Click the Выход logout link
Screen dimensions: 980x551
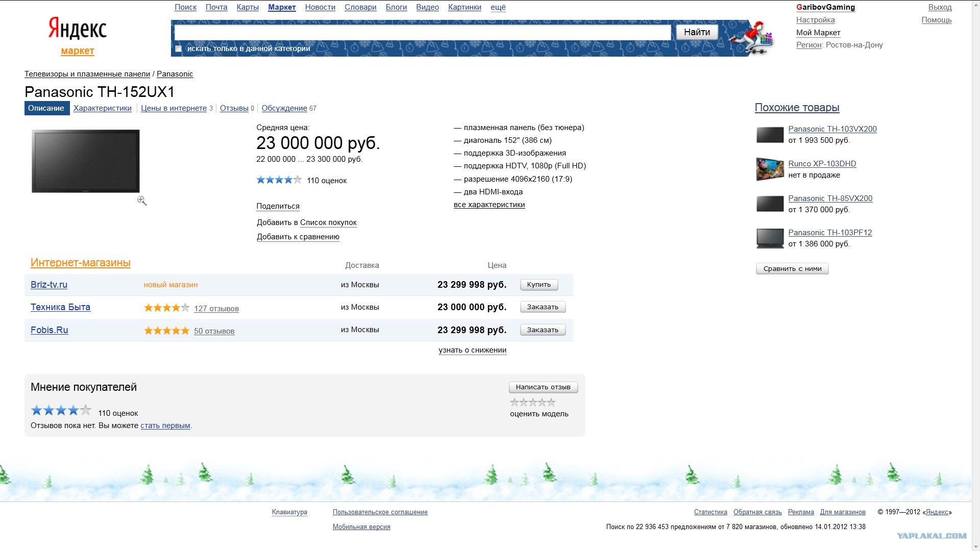[x=940, y=7]
